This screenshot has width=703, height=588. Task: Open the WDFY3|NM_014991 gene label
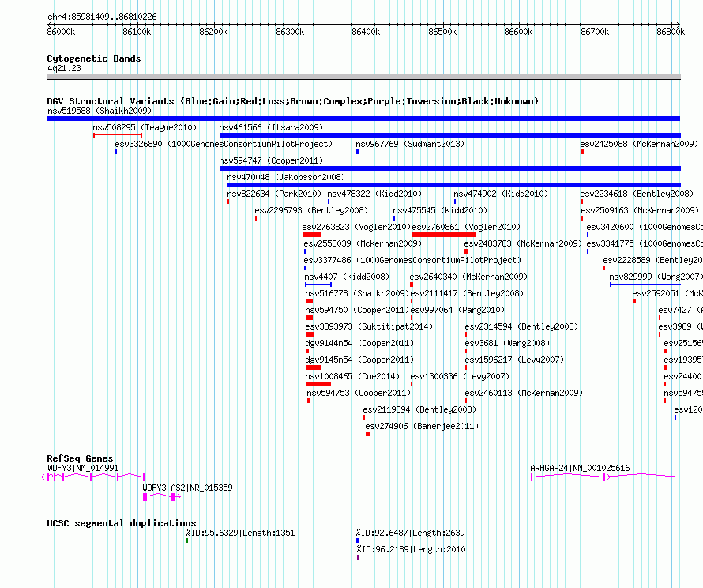pos(83,468)
